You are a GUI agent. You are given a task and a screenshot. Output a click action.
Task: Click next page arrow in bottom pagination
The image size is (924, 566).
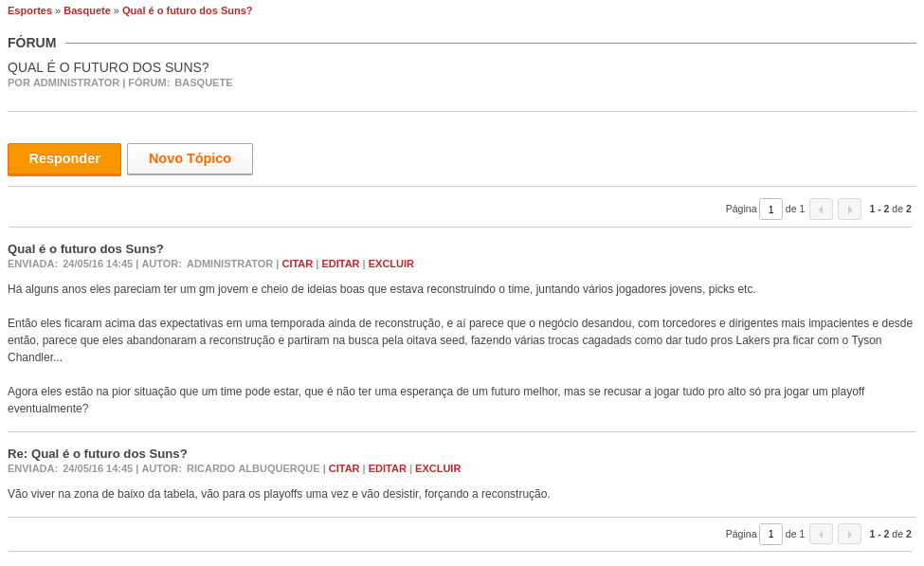click(849, 534)
